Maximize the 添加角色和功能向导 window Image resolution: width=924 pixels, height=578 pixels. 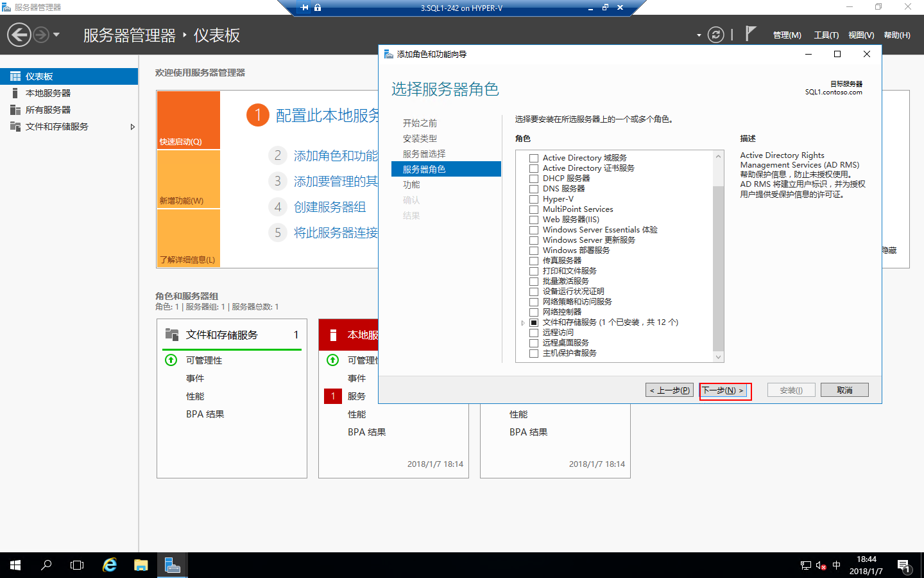pyautogui.click(x=837, y=54)
